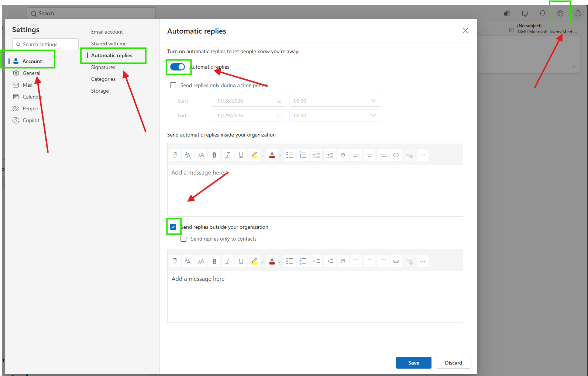This screenshot has height=376, width=588.
Task: Open the calendar picker for the Start date
Action: coord(279,101)
